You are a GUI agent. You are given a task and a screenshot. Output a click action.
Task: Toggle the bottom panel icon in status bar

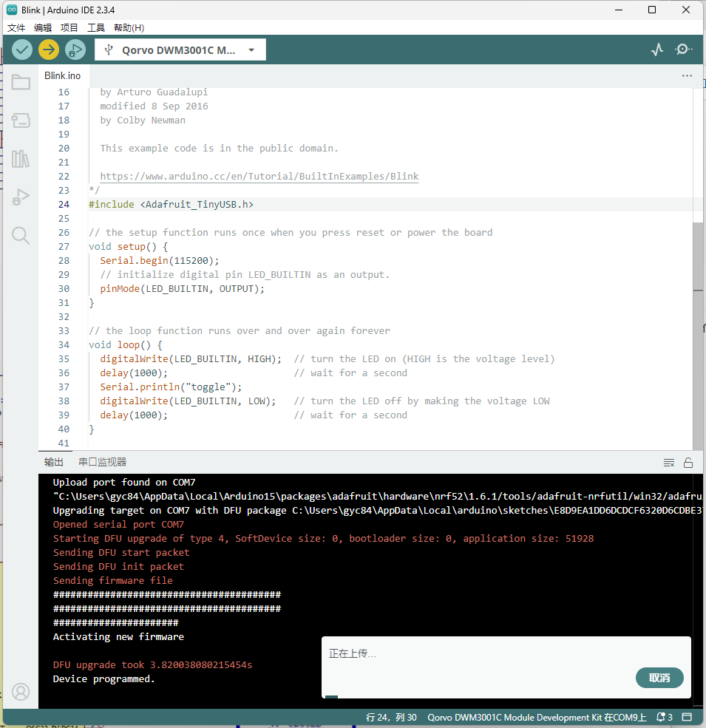coord(687,718)
